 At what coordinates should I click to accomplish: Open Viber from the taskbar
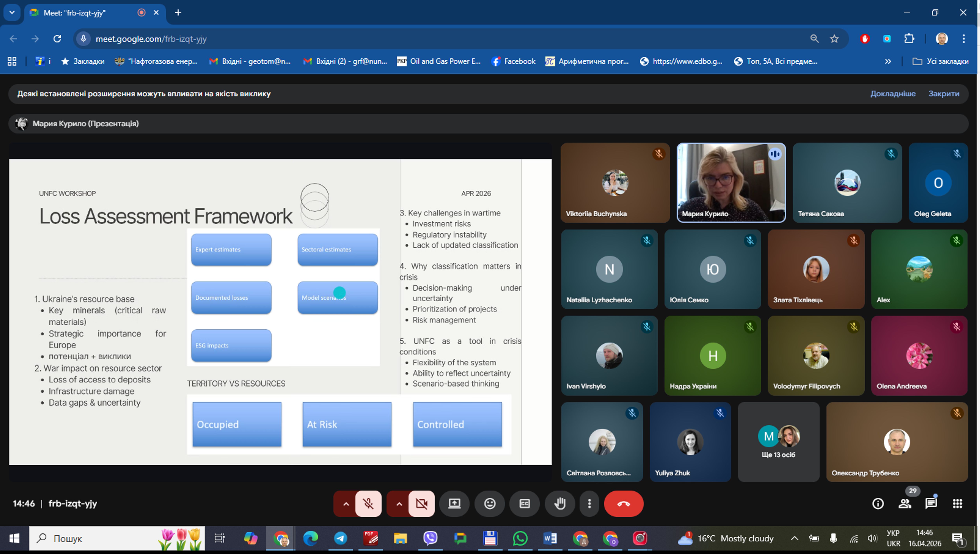point(430,538)
